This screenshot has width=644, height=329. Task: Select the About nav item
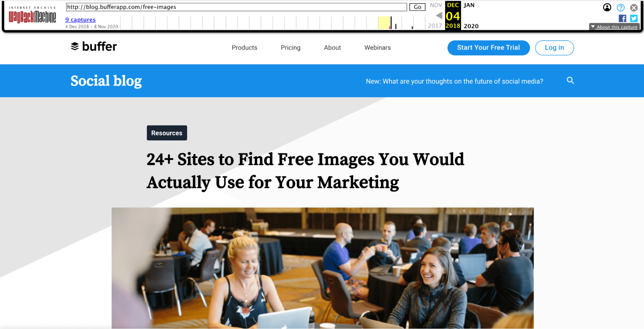click(332, 48)
